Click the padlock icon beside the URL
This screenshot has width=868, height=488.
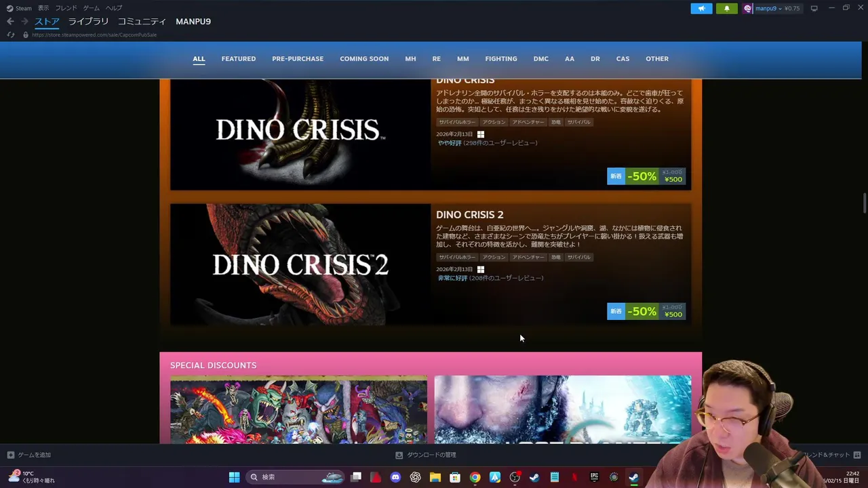tap(26, 35)
